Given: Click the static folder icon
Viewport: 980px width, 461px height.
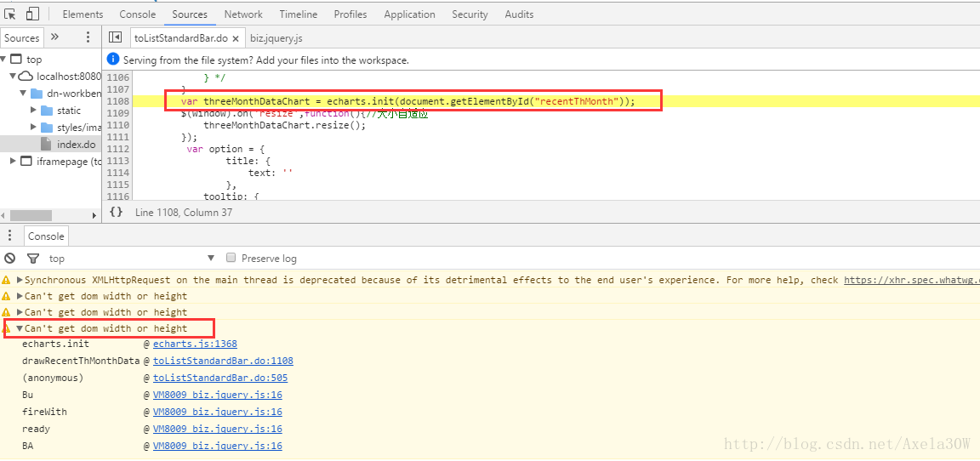Looking at the screenshot, I should click(x=47, y=110).
